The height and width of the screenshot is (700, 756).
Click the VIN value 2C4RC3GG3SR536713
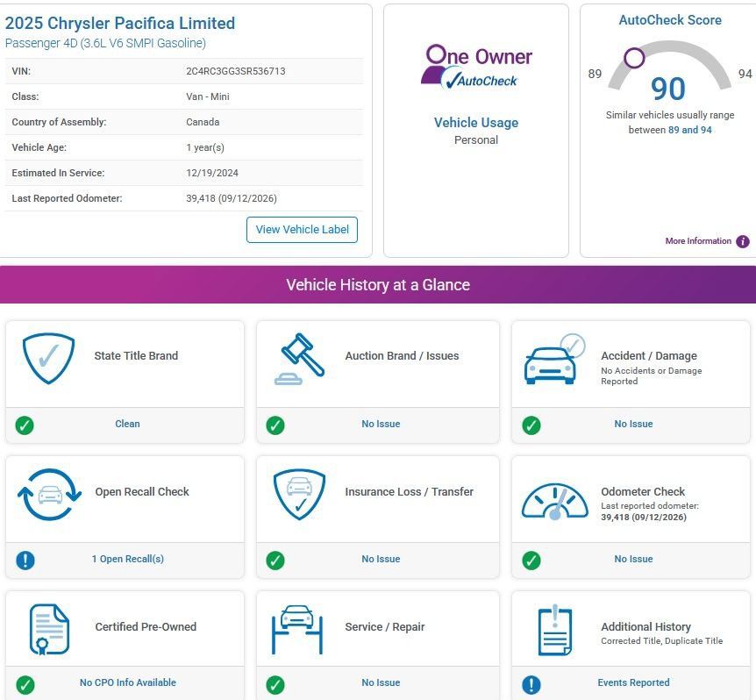tap(236, 71)
